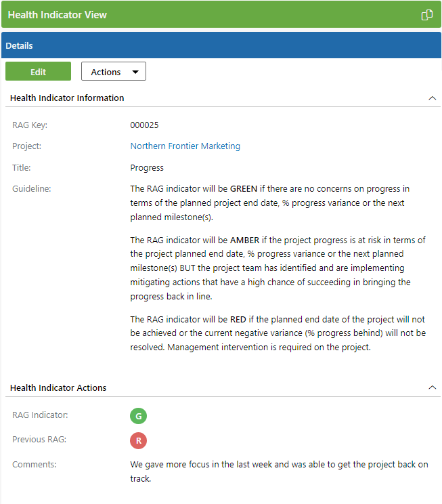Screen dimensions: 442x504
Task: Open the Actions dropdown menu
Action: (114, 72)
